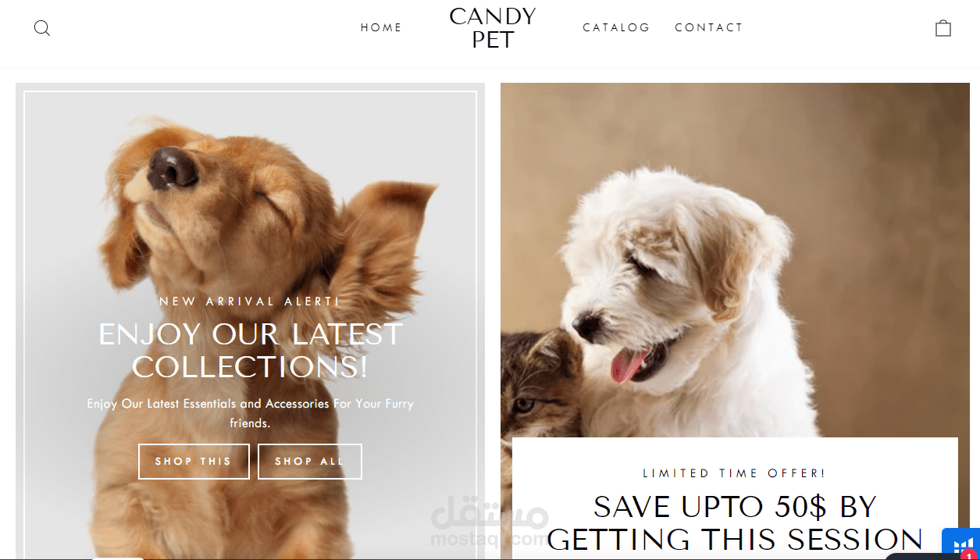Click the SAVE UPTO 50$ heading

[735, 523]
